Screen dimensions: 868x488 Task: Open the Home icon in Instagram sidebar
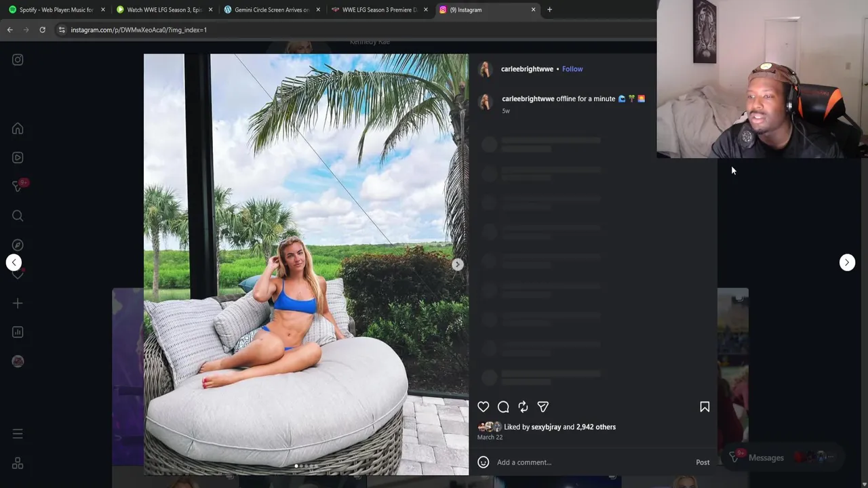[x=18, y=129]
